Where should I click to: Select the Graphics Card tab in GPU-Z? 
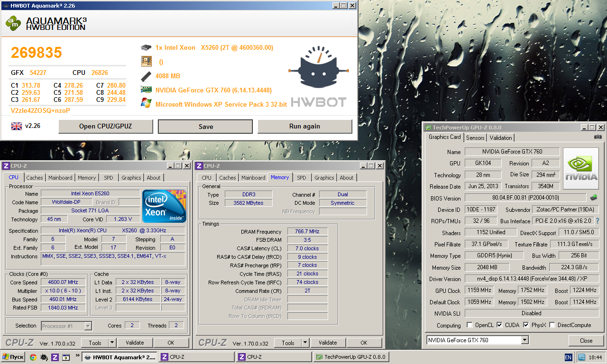(445, 137)
